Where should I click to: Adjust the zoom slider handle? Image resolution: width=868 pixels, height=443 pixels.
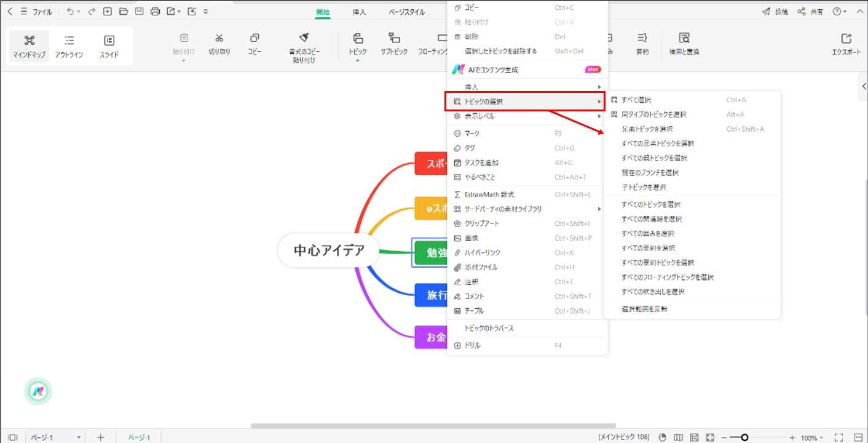pyautogui.click(x=744, y=437)
